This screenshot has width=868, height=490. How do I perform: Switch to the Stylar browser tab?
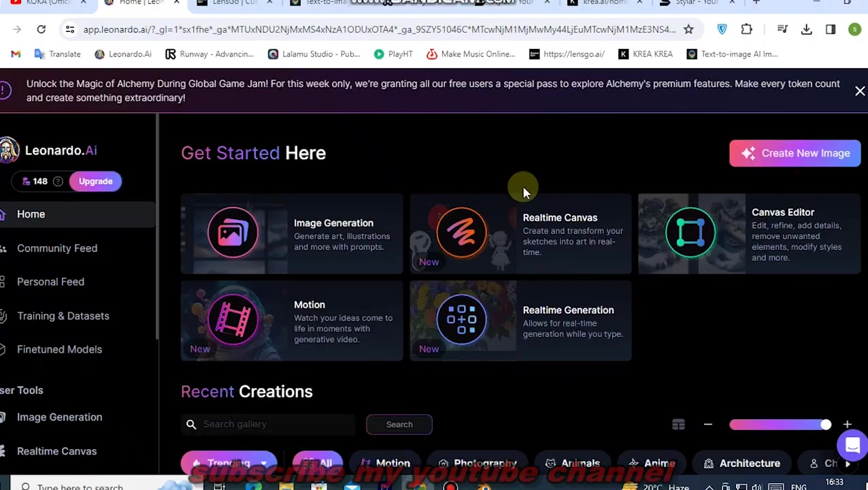(697, 3)
